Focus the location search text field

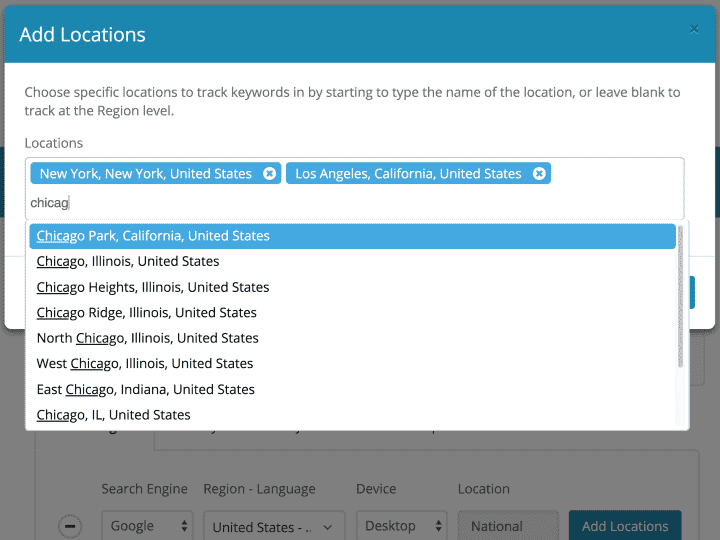pos(350,203)
